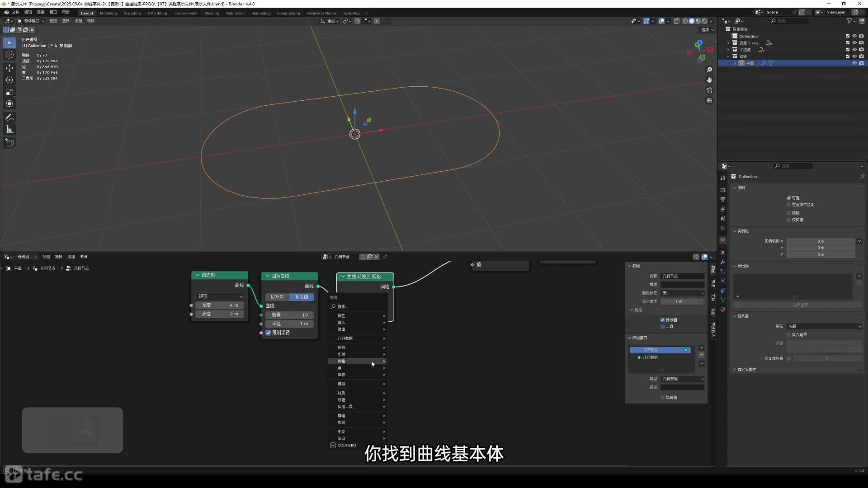Viewport: 868px width, 488px height.
Task: Enable the 工具 usage checkbox
Action: [663, 327]
